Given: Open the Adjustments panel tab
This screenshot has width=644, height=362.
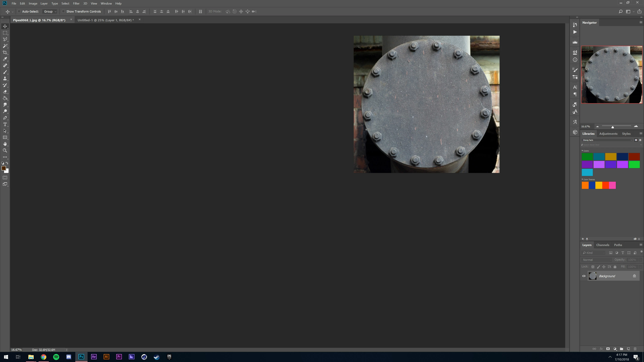Looking at the screenshot, I should click(608, 134).
